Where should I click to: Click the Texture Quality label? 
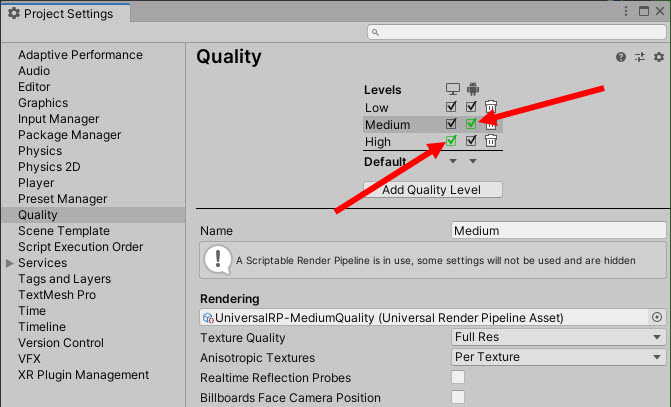click(x=243, y=338)
